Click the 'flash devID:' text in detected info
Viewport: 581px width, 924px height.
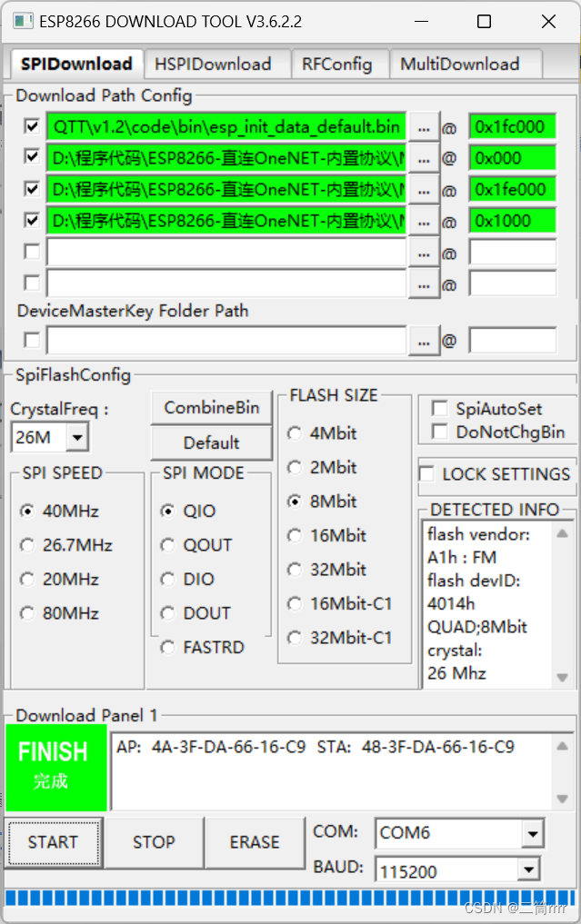[x=474, y=581]
